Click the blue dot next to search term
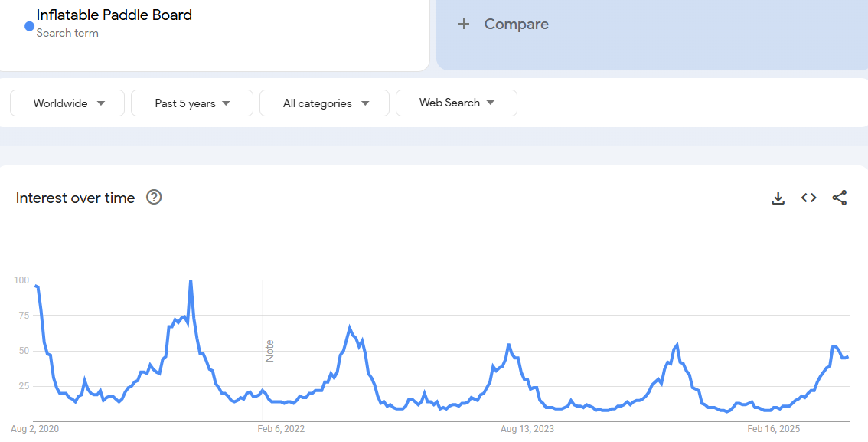Image resolution: width=868 pixels, height=442 pixels. coord(29,26)
